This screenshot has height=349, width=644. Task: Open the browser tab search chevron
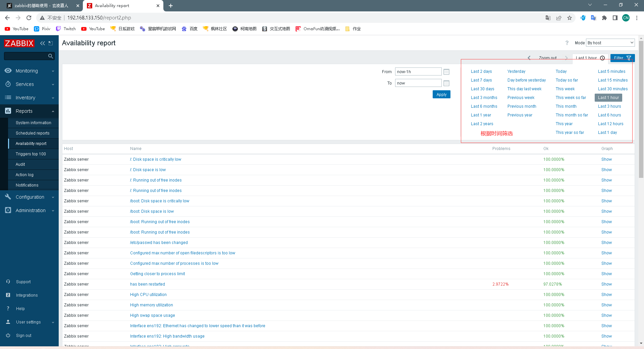pos(590,5)
